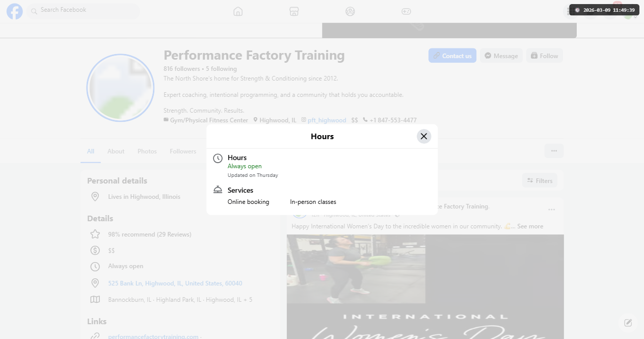The height and width of the screenshot is (339, 644).
Task: Click 816 followers count text
Action: coord(182,69)
